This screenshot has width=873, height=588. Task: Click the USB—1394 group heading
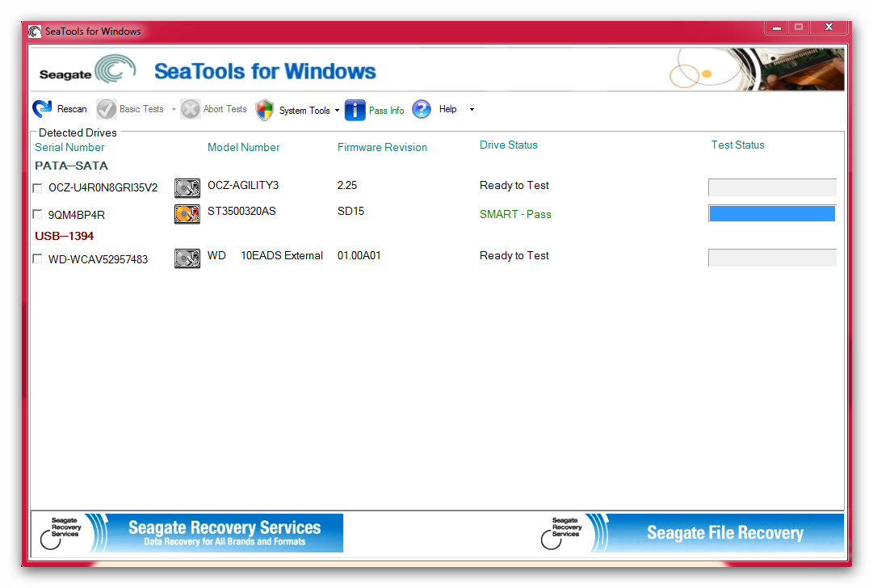tap(64, 236)
